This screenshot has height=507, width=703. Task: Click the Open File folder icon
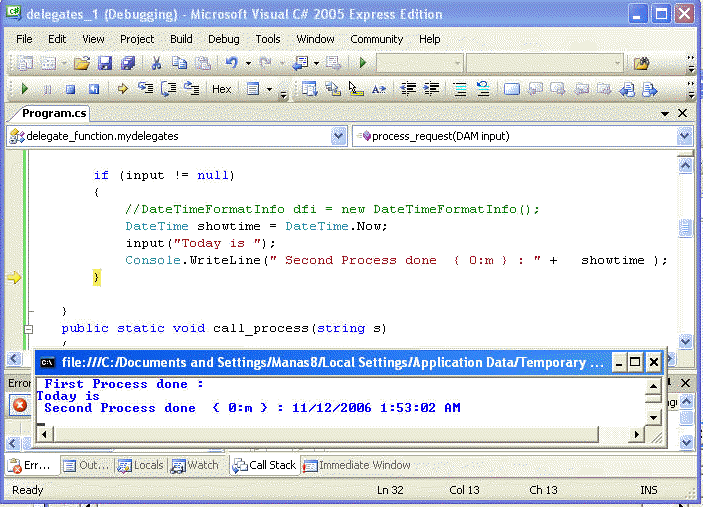(82, 63)
